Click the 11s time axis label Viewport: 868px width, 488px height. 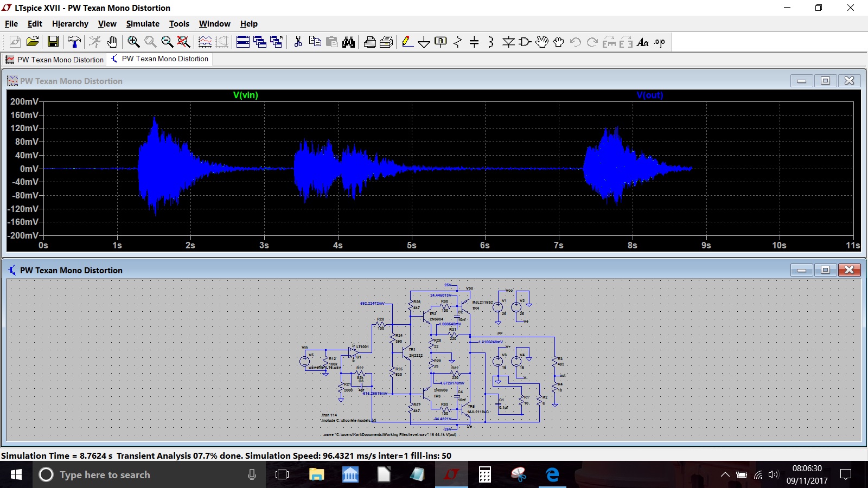tap(853, 246)
